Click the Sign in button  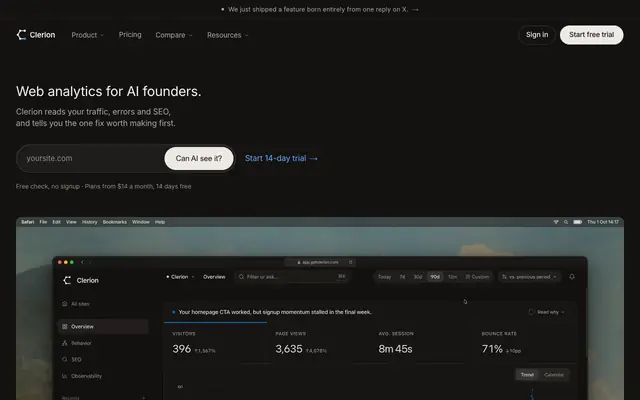click(537, 35)
